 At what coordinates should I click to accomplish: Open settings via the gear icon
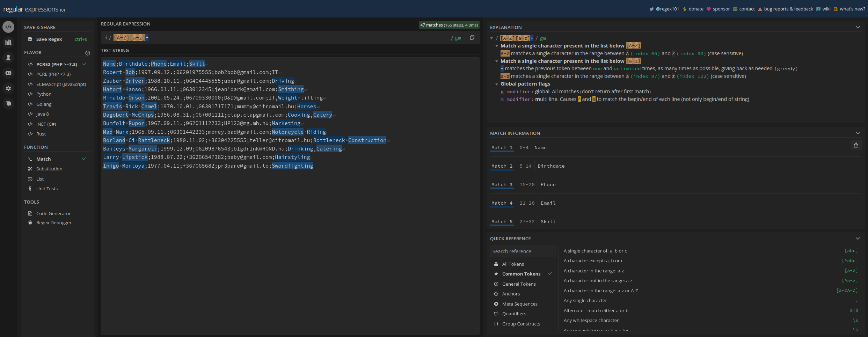point(8,88)
